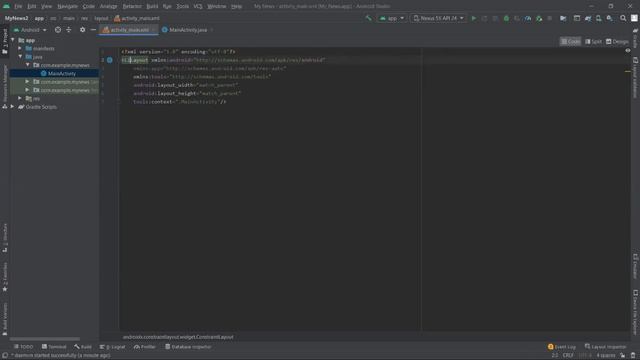The height and width of the screenshot is (360, 640).
Task: Click the tool windows quick-access icon in the status bar
Action: coord(4,356)
